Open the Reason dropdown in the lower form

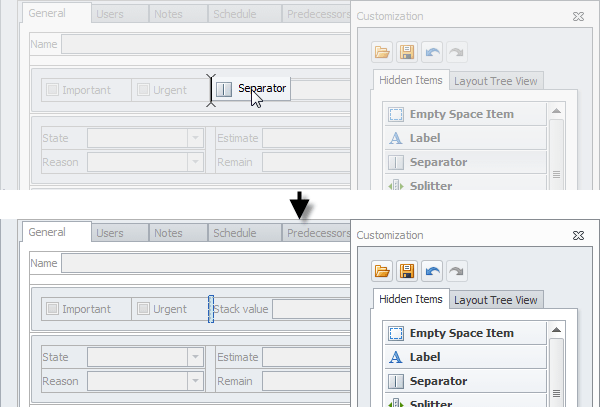(x=195, y=381)
